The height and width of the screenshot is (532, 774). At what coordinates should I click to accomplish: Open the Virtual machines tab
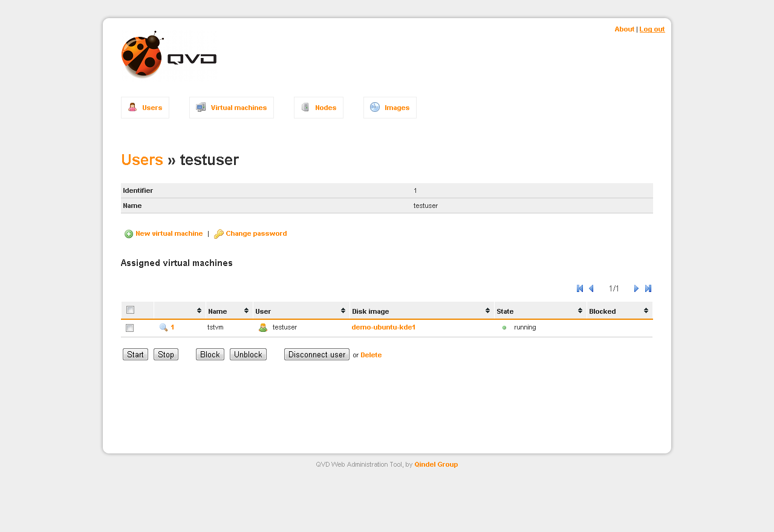pyautogui.click(x=232, y=108)
